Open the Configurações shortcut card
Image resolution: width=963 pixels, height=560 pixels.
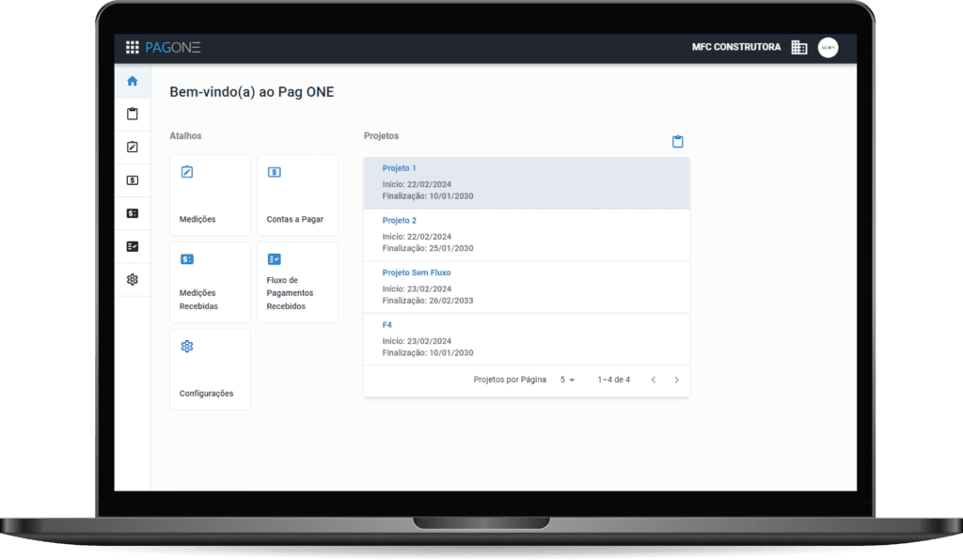pyautogui.click(x=210, y=370)
